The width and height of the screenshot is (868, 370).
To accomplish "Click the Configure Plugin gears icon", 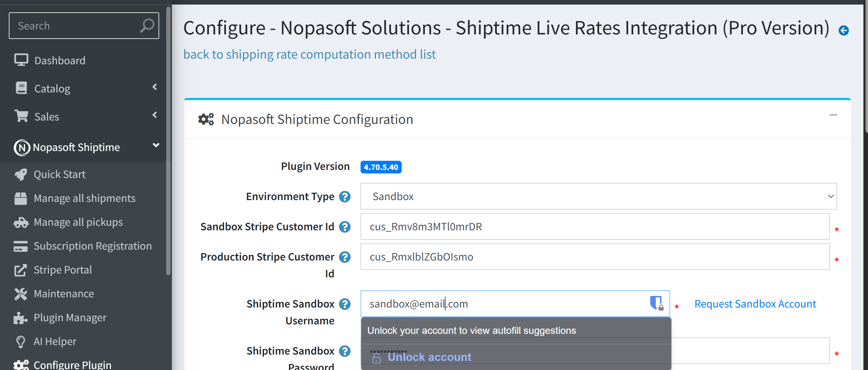I will tap(21, 365).
